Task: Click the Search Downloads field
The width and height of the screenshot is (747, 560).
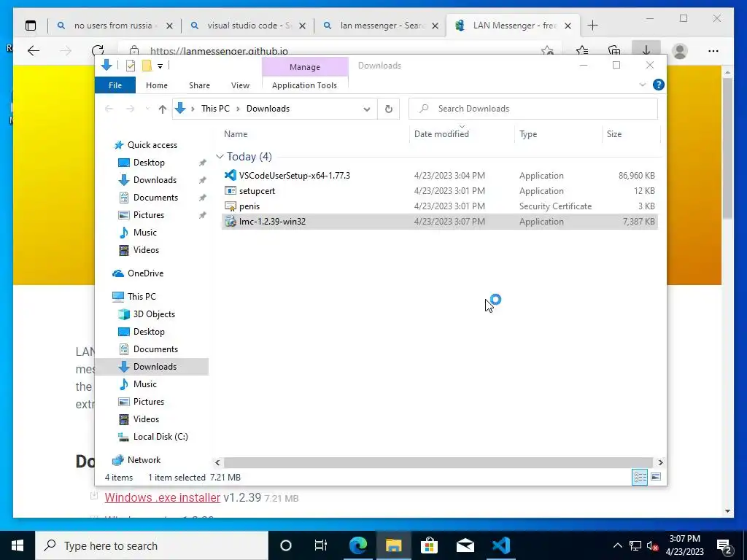Action: (x=533, y=109)
